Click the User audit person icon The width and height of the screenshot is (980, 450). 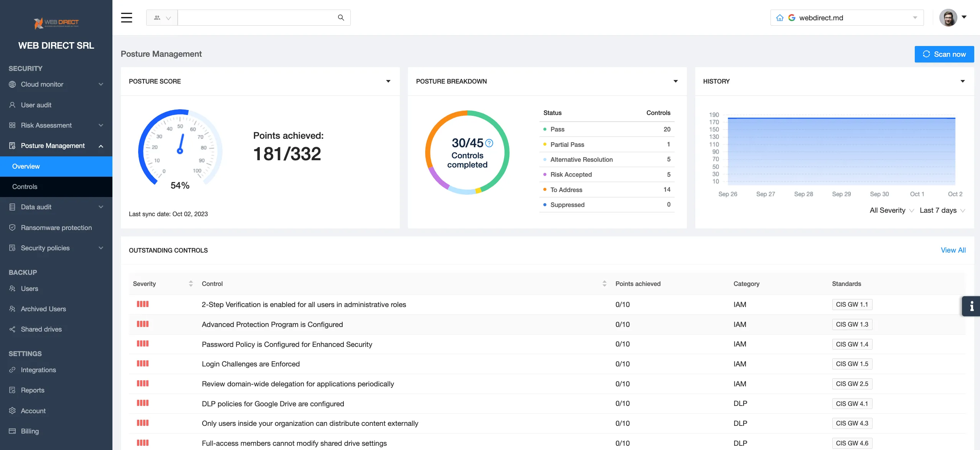pyautogui.click(x=12, y=105)
